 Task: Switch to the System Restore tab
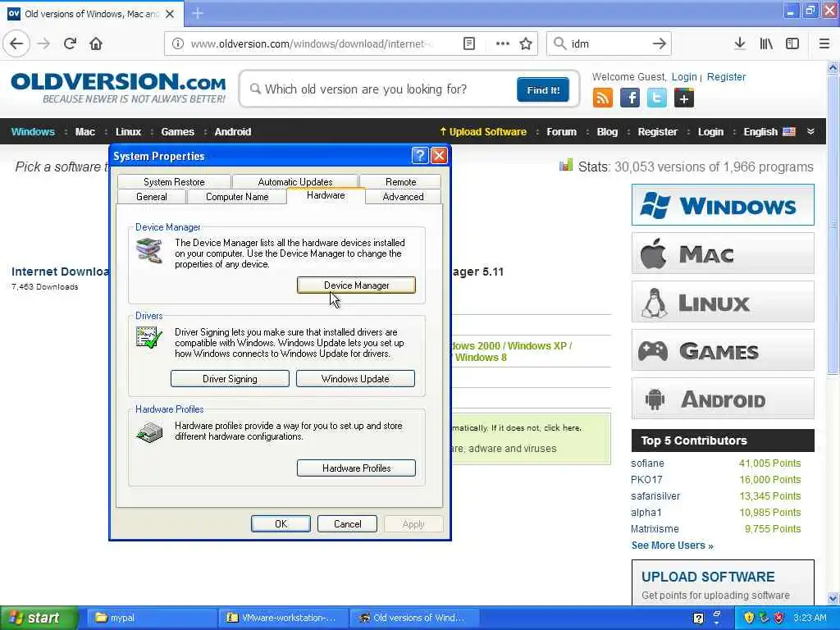[174, 181]
